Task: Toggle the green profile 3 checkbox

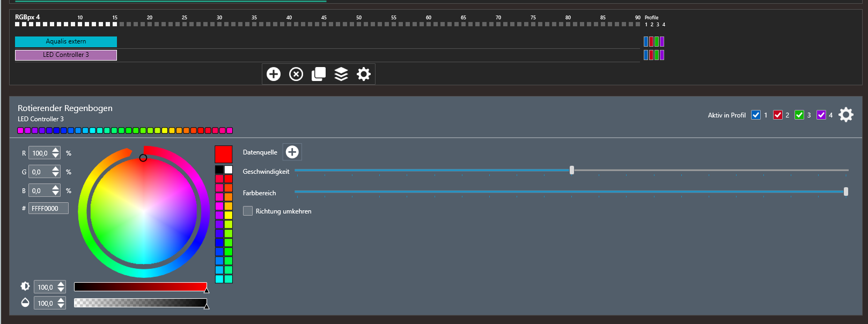Action: (799, 115)
